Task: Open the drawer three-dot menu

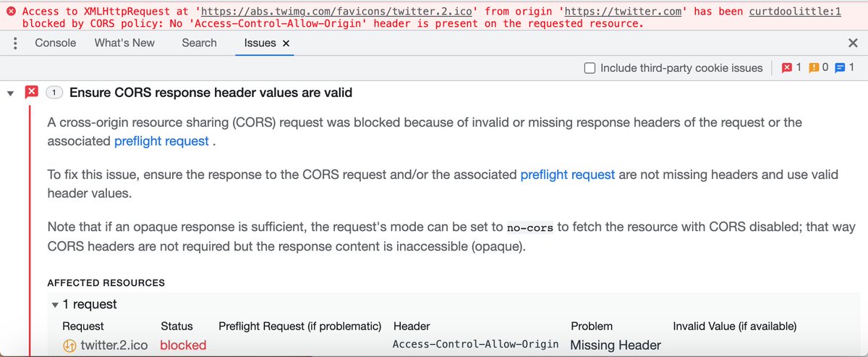Action: click(15, 43)
